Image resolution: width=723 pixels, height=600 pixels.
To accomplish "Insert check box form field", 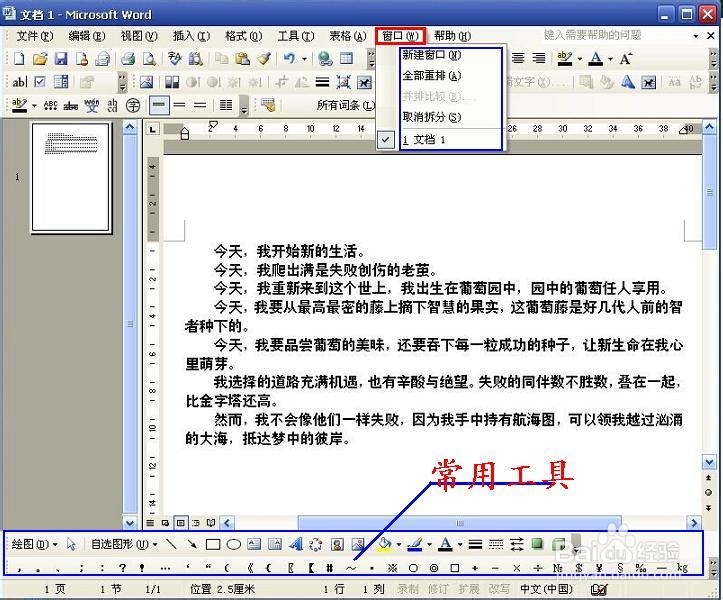I will click(x=40, y=82).
